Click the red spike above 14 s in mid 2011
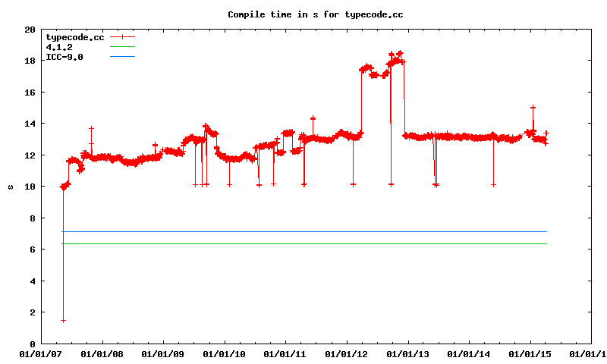This screenshot has width=607, height=364. tap(313, 118)
